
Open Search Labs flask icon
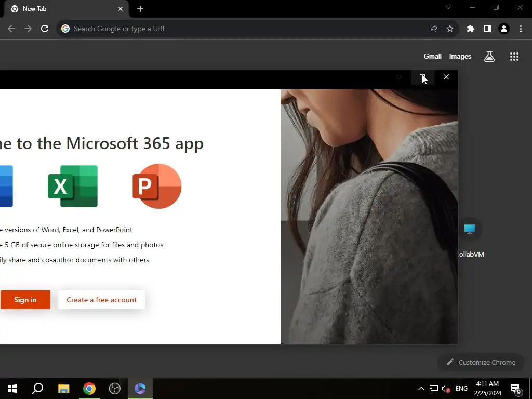(489, 57)
